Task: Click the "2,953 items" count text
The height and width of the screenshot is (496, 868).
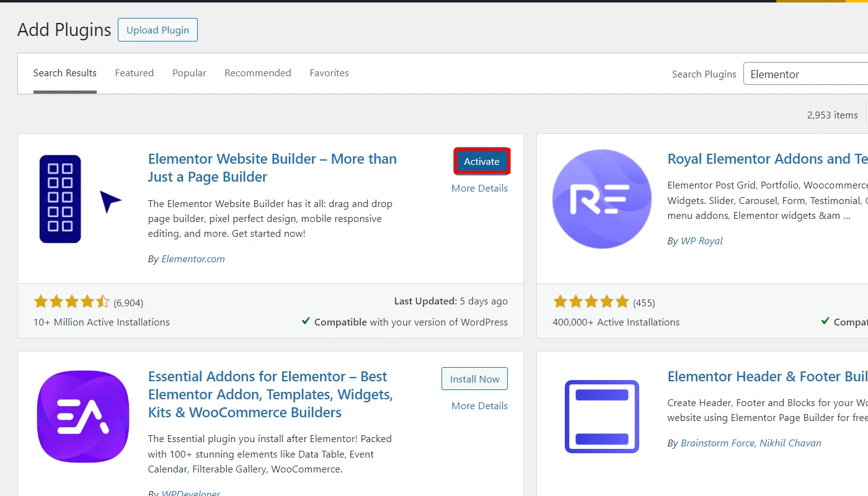Action: pos(833,115)
